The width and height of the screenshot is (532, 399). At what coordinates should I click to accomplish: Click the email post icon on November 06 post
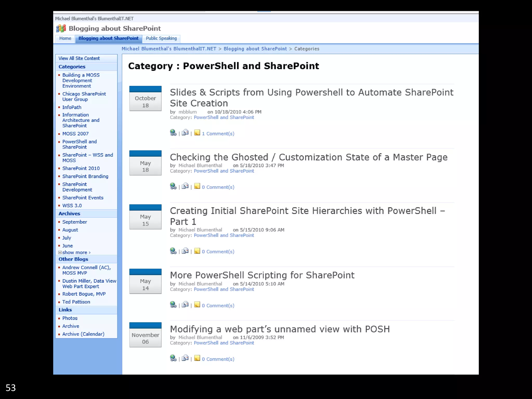point(185,358)
